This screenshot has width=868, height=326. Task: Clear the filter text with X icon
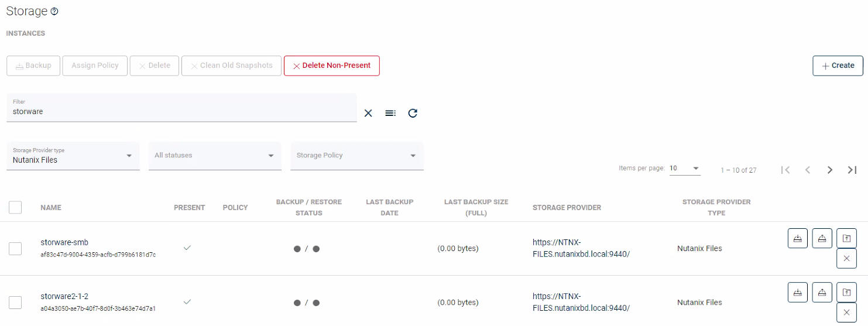368,113
